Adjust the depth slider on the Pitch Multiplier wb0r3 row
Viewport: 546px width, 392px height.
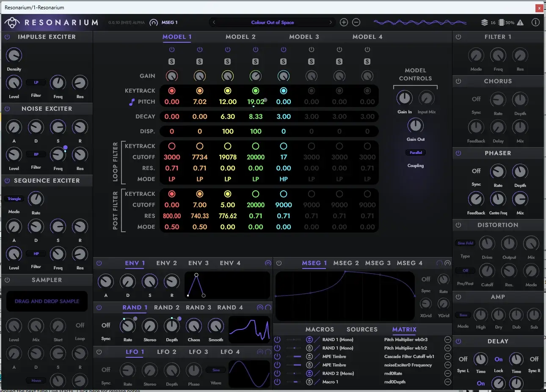[294, 339]
